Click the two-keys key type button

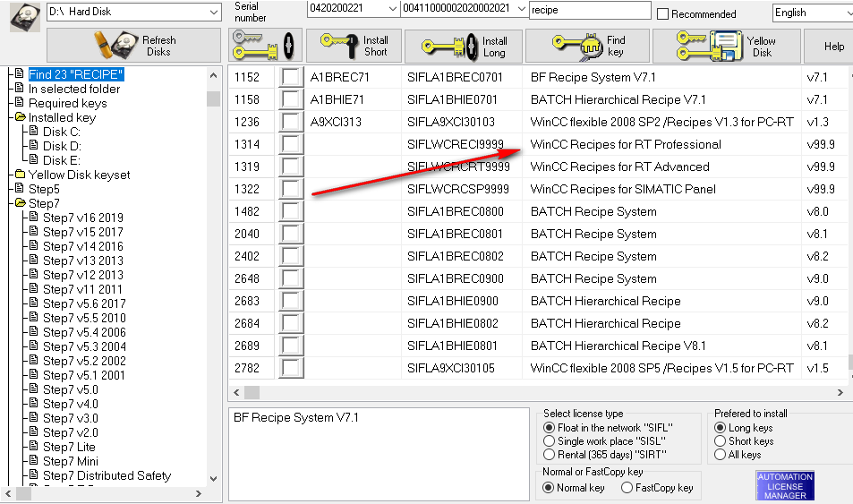pos(265,45)
